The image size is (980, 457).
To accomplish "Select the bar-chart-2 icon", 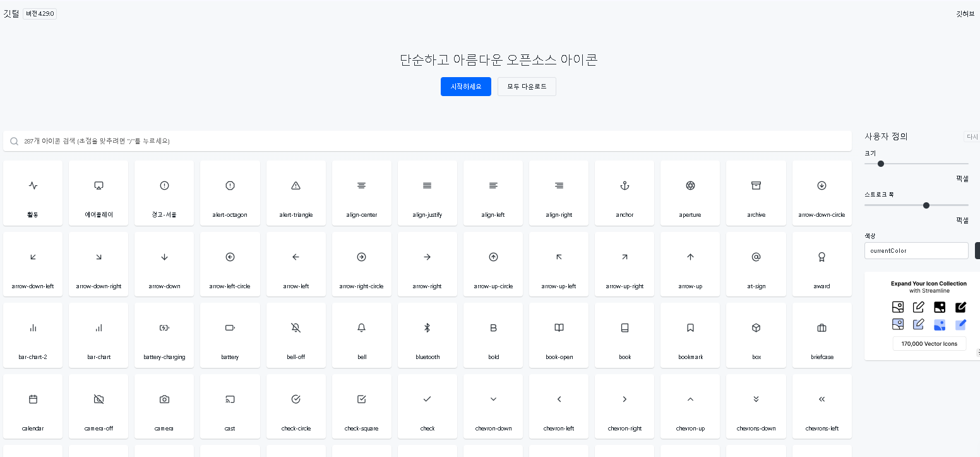I will pyautogui.click(x=33, y=335).
